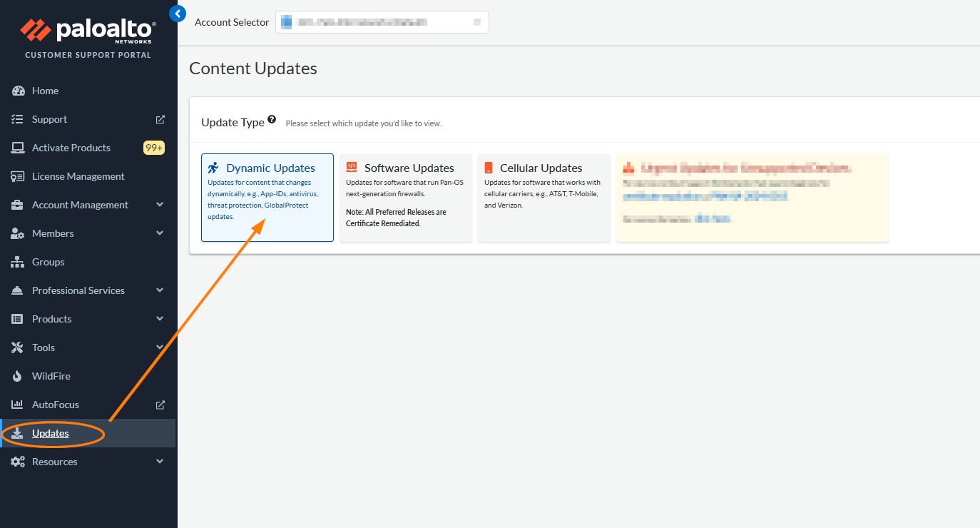Click the Products label in the sidebar
This screenshot has height=528, width=980.
click(52, 319)
